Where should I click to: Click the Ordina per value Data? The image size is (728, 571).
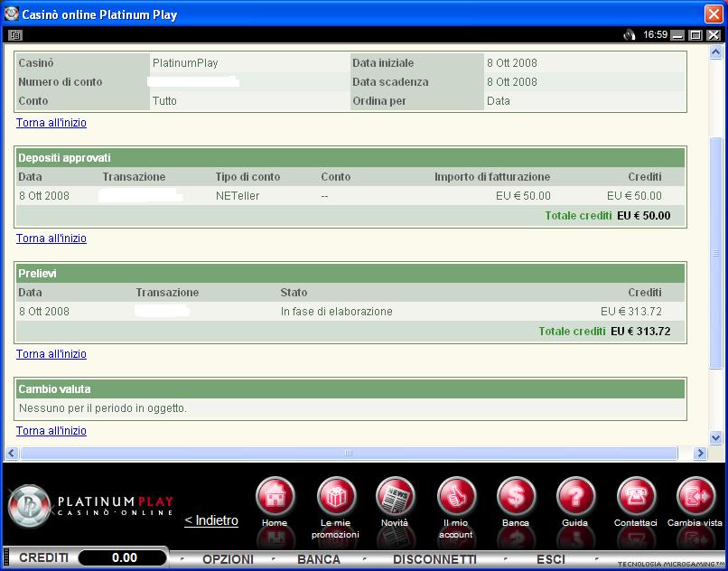pos(499,101)
